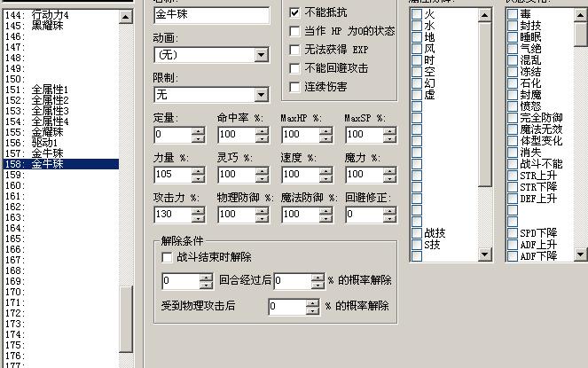This screenshot has height=368, width=588.
Task: Click the 命中率 % value field
Action: [x=237, y=135]
